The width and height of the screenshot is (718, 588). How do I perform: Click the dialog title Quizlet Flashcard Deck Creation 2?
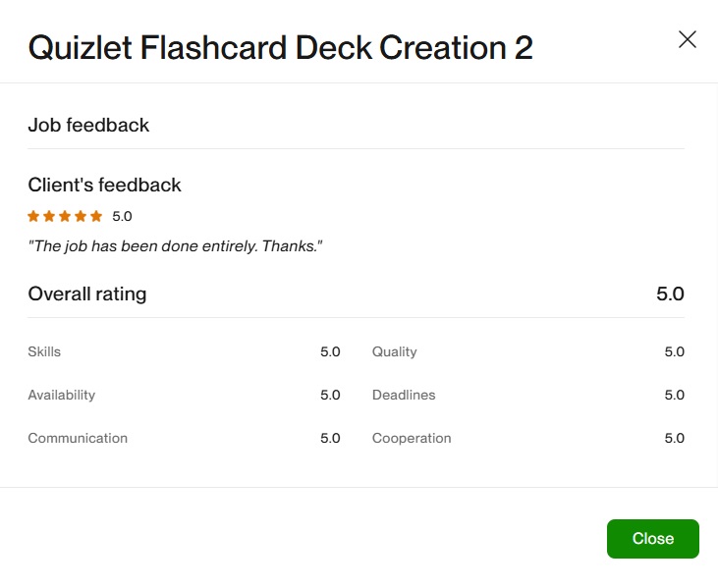click(280, 47)
